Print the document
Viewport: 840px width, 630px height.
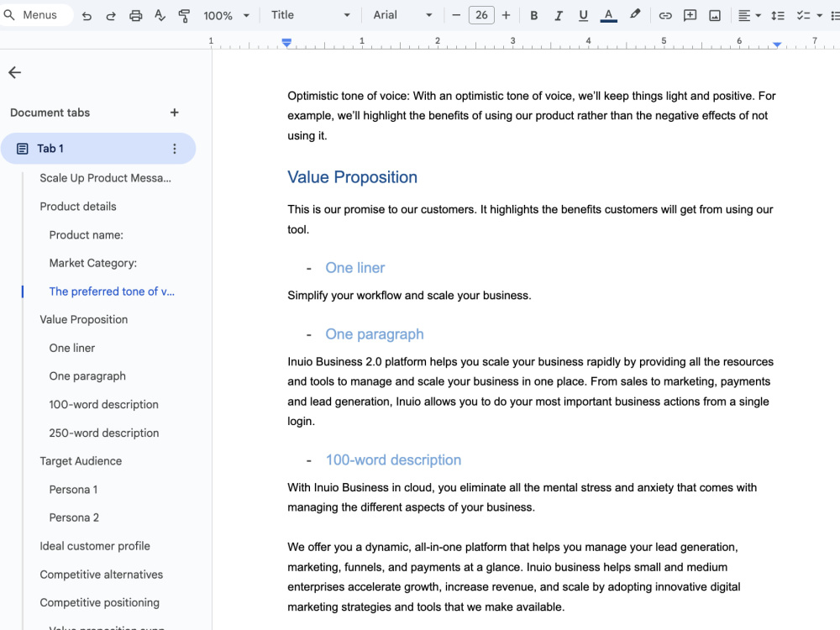(x=135, y=15)
